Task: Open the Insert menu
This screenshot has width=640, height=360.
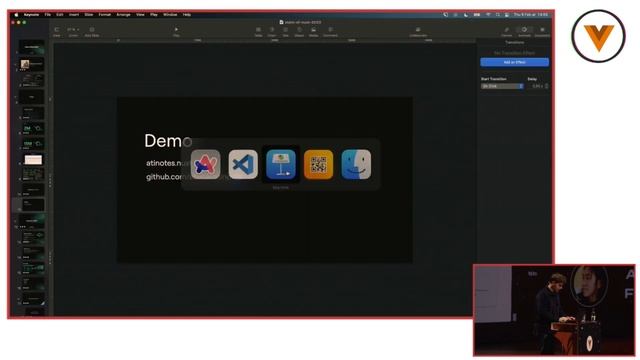Action: 74,15
